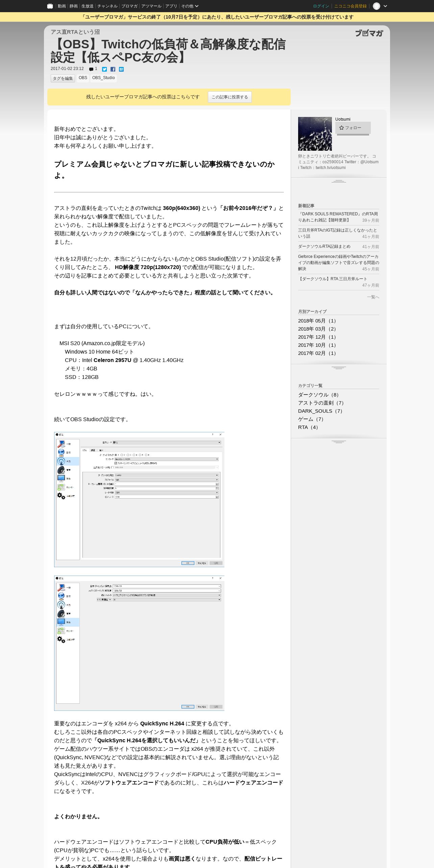This screenshot has height=868, width=434.
Task: Expand the その他 dropdown
Action: (190, 6)
